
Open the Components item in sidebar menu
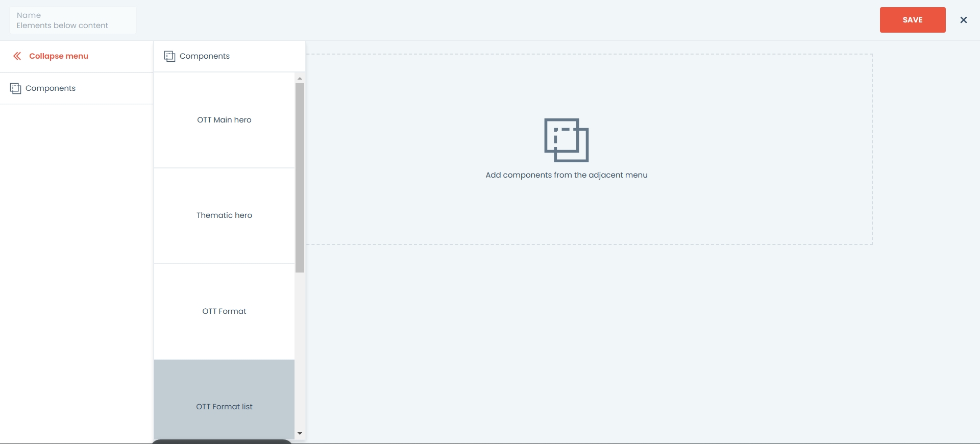coord(51,88)
